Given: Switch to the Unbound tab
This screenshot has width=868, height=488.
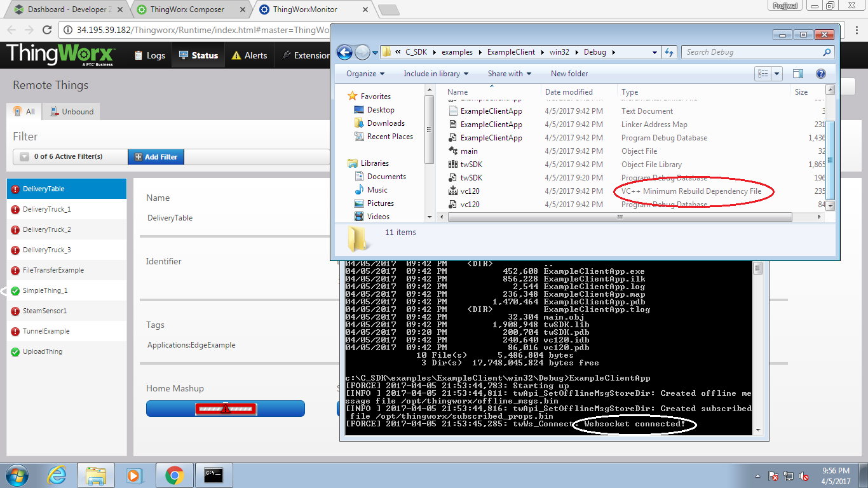Looking at the screenshot, I should pyautogui.click(x=71, y=111).
